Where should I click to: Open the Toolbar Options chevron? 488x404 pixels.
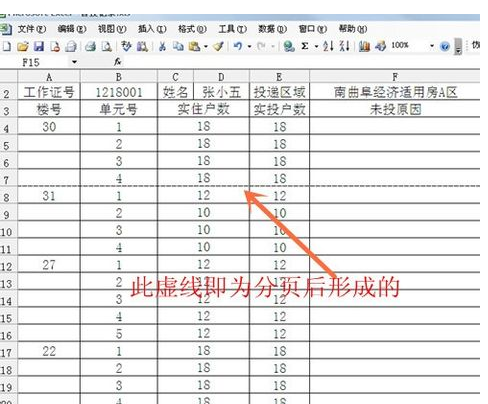click(459, 46)
